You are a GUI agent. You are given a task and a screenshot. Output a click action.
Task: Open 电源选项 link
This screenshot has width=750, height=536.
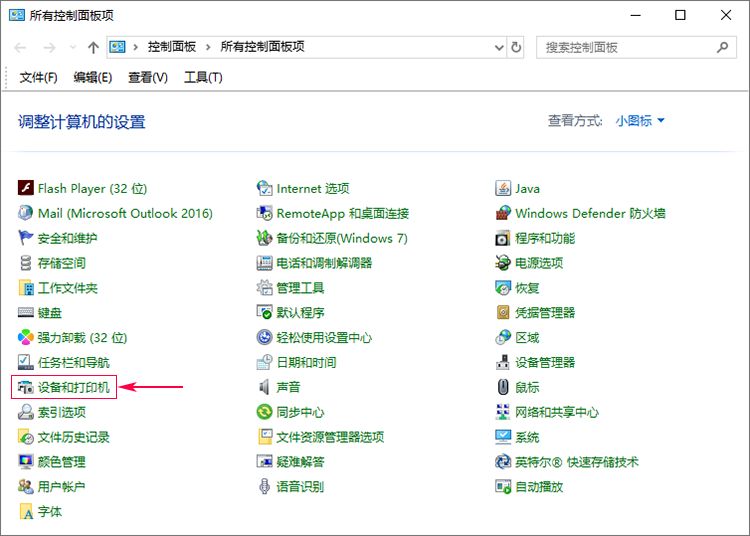click(539, 263)
